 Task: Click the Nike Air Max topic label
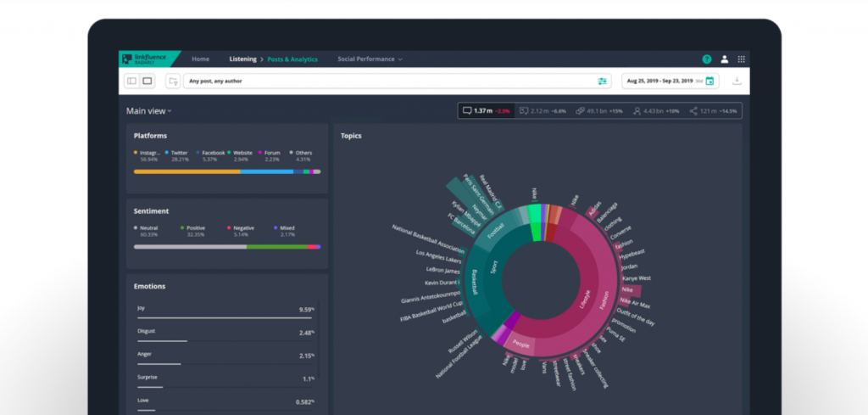click(635, 303)
